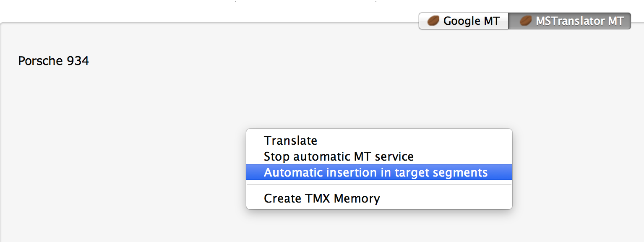Viewport: 644px width, 242px height.
Task: Click blank panel area right of context menu
Action: point(579,168)
